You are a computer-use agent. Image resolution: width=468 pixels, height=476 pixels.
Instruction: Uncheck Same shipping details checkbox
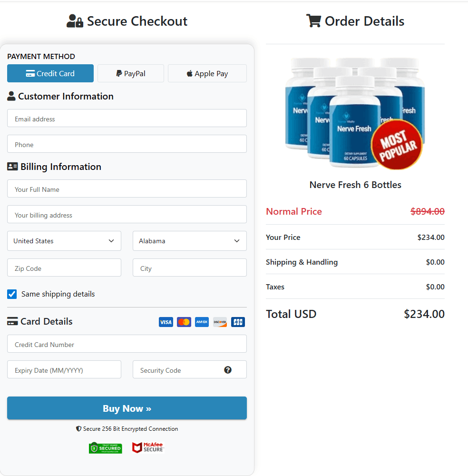[x=12, y=294]
